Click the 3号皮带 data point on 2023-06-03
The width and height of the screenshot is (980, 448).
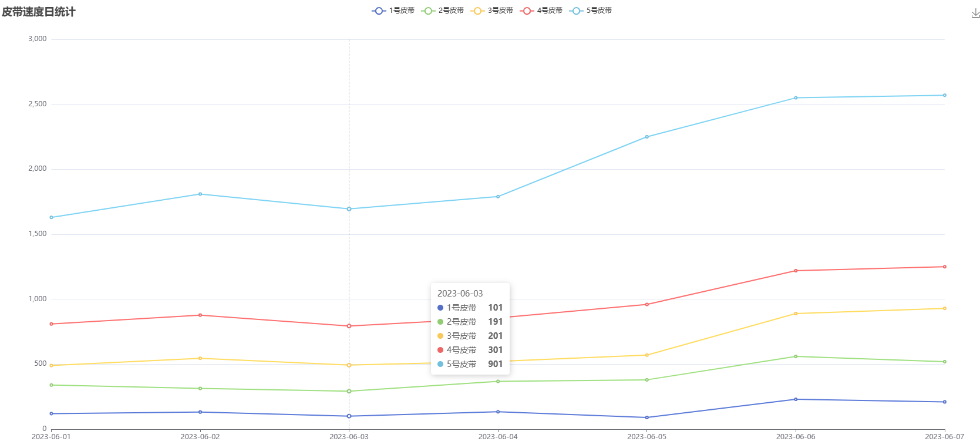tap(349, 365)
